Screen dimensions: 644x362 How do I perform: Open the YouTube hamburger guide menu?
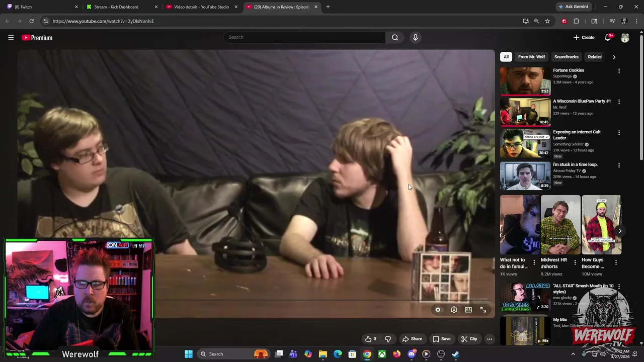(11, 38)
